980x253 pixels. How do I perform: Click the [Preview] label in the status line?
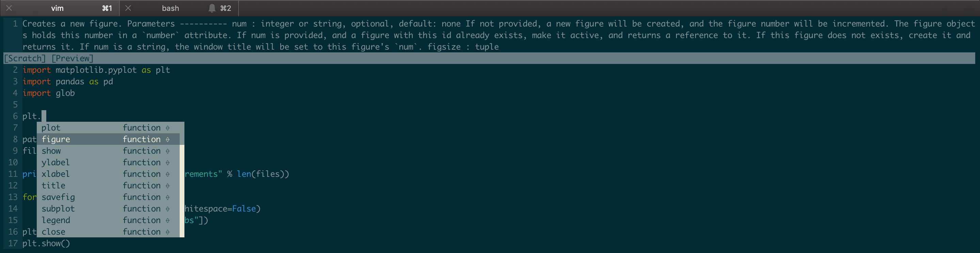[x=73, y=58]
